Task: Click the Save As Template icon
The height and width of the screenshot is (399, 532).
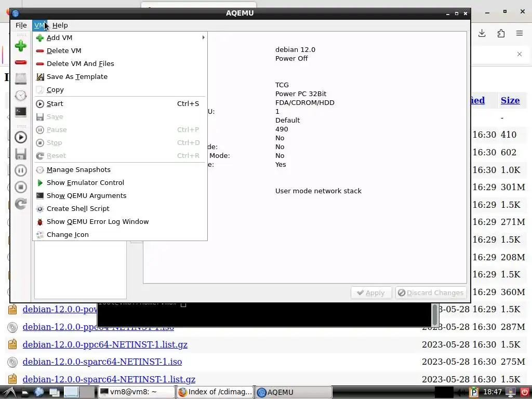Action: (x=40, y=77)
